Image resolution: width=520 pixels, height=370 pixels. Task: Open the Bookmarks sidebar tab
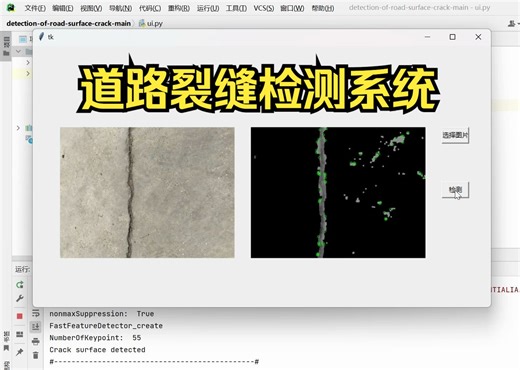[6, 341]
